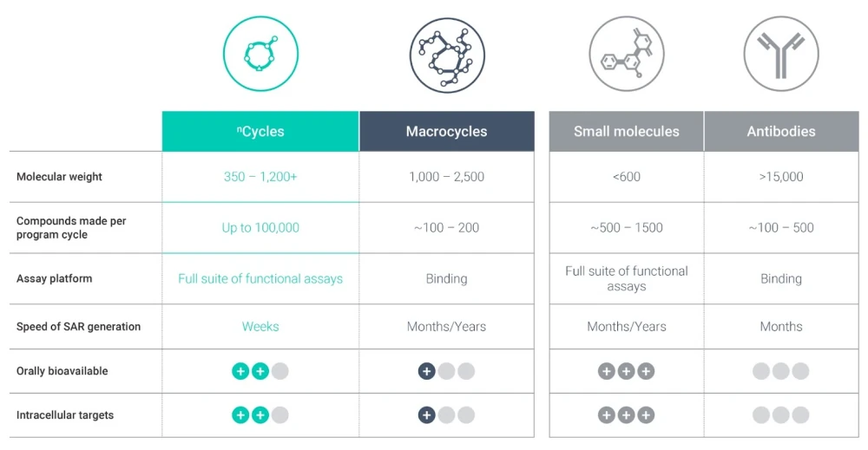The image size is (868, 450).
Task: Click the 'Weeks' value under nCycles
Action: [260, 327]
